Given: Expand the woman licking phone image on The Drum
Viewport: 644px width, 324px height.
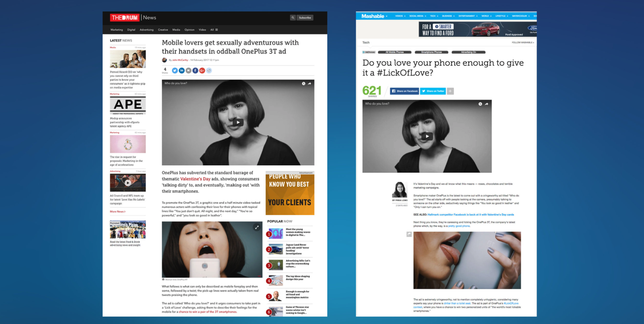Looking at the screenshot, I should tap(257, 227).
